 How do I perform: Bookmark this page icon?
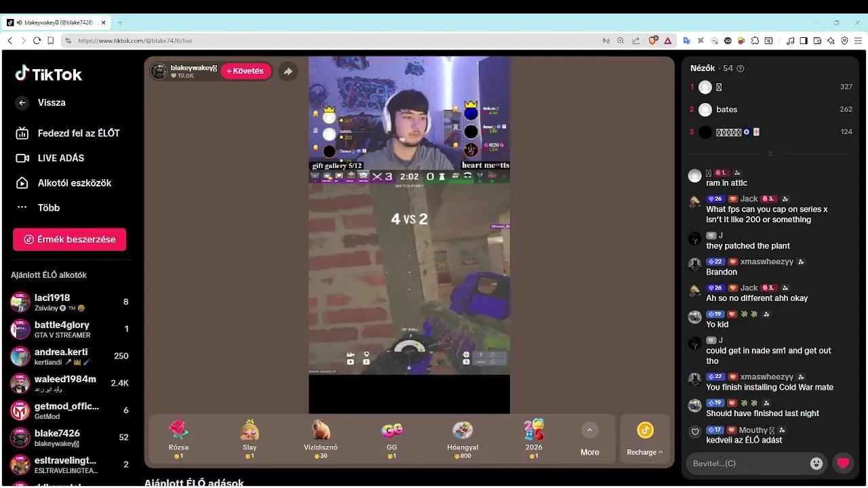[51, 41]
